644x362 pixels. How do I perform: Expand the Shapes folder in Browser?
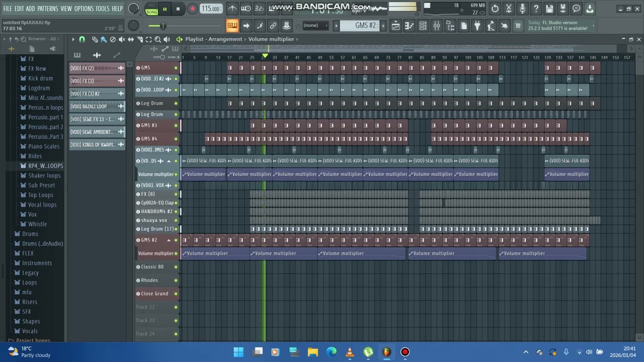click(31, 321)
